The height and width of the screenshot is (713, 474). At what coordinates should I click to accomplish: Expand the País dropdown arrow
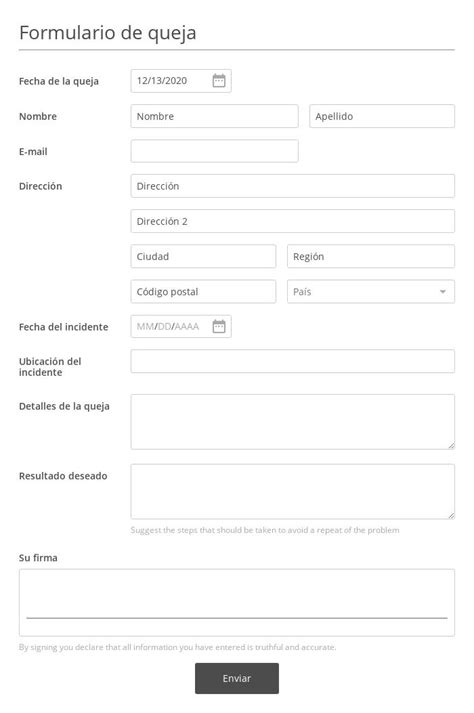pos(443,292)
